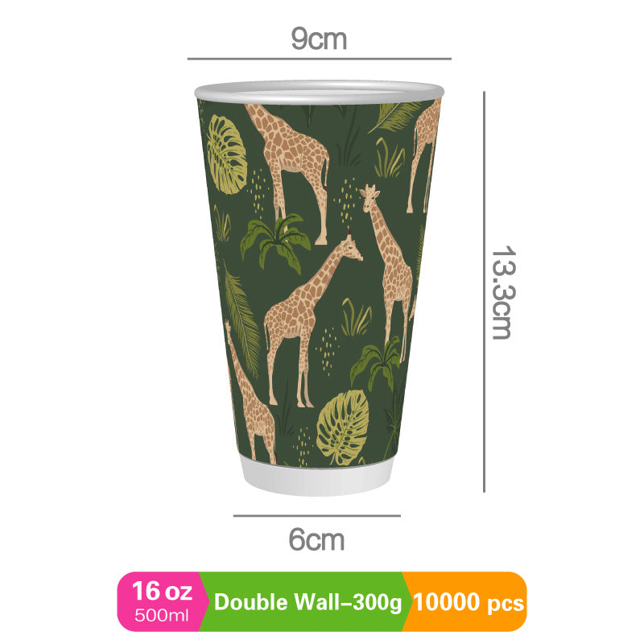Screen dimensions: 644x644
Task: Click the white rim of the cup
Action: 319,93
